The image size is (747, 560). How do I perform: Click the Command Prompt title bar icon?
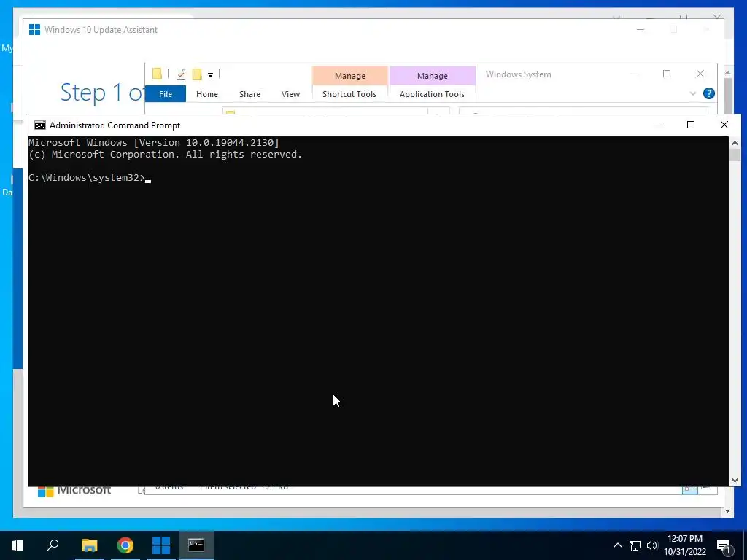point(40,125)
